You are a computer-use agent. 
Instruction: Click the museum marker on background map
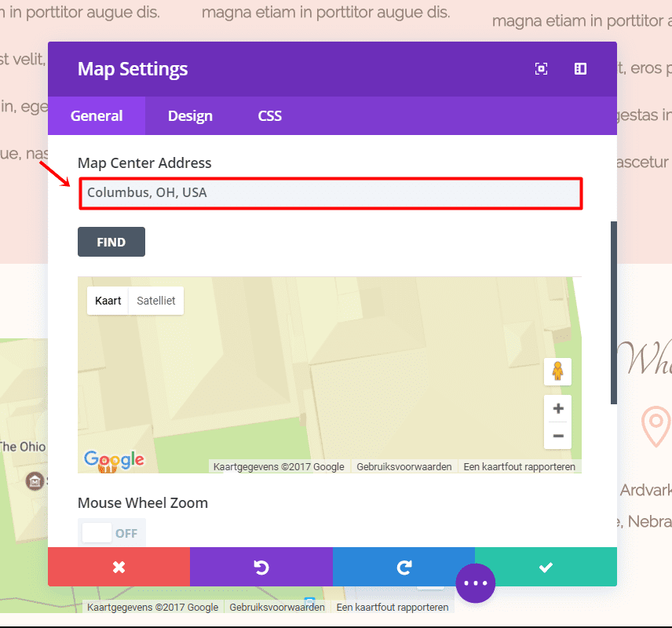35,481
